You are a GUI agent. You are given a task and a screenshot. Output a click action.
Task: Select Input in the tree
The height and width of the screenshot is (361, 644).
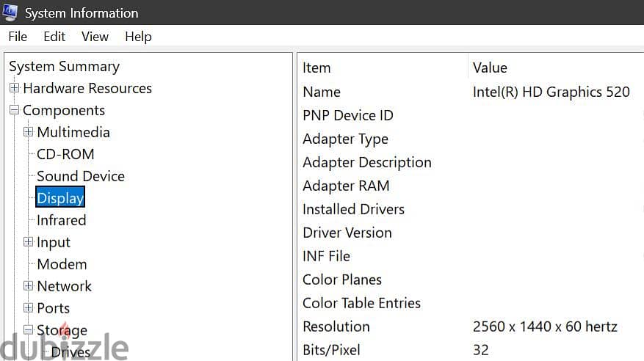coord(54,242)
